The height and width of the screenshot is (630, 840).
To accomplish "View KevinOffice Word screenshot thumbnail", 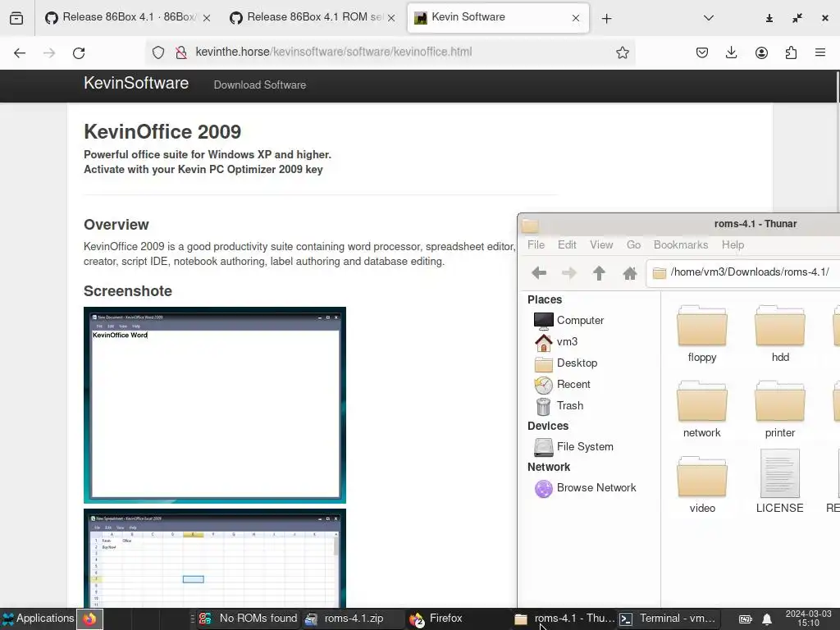I will pos(215,405).
